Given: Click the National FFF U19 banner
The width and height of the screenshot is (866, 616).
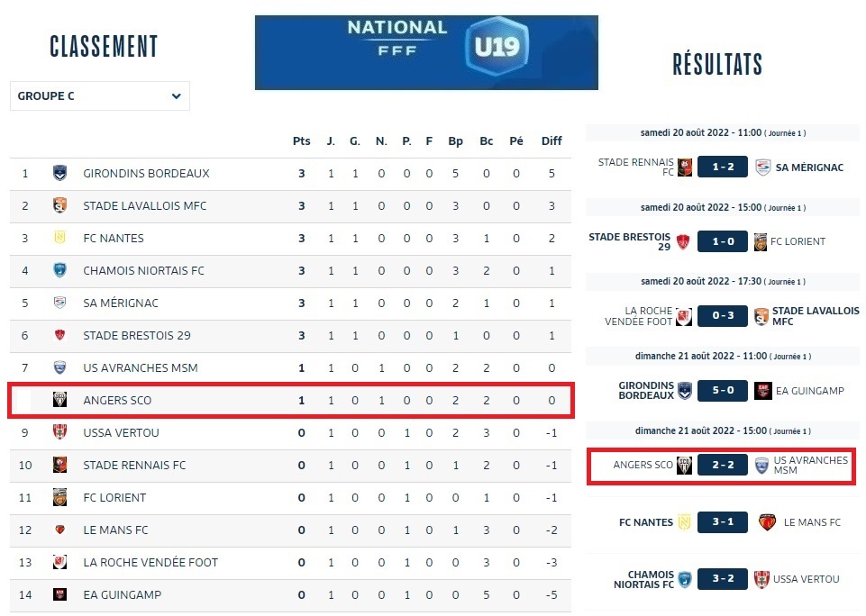Looking at the screenshot, I should pos(426,52).
